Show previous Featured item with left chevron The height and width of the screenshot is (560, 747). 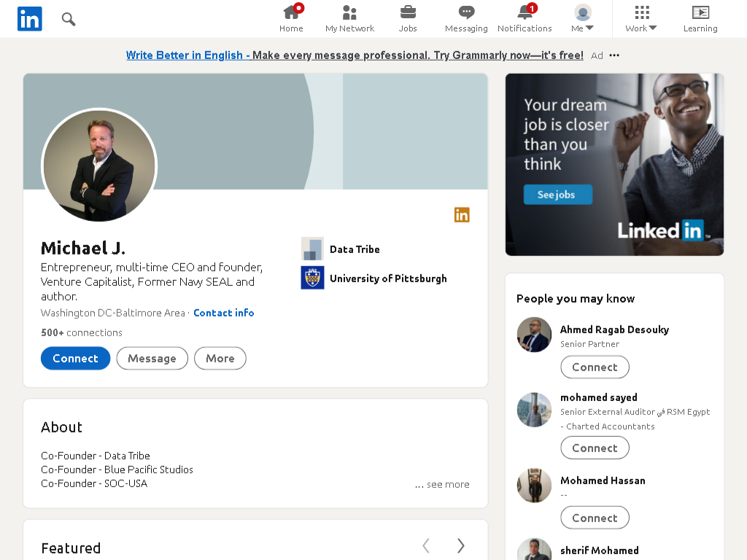[x=426, y=545]
